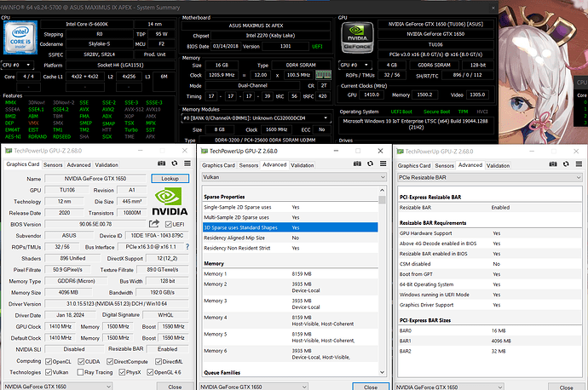Open GPU selector dropdown in left GPU-Z window
The height and width of the screenshot is (390, 588).
pyautogui.click(x=58, y=387)
